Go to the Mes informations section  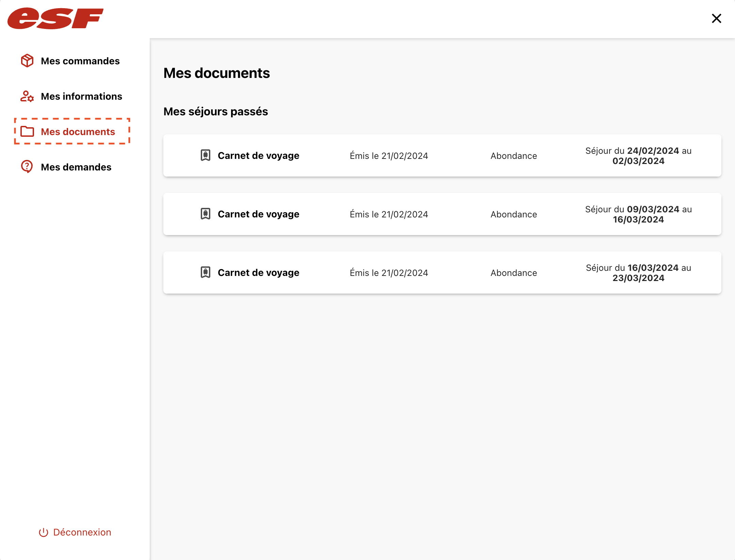coord(81,96)
